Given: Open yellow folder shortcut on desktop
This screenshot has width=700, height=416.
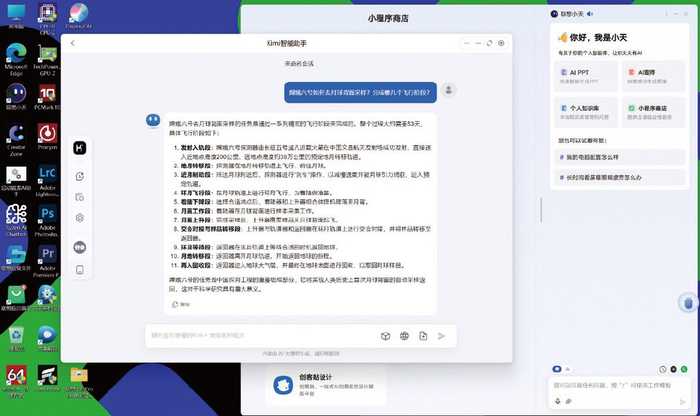Looking at the screenshot, I should pyautogui.click(x=79, y=381).
